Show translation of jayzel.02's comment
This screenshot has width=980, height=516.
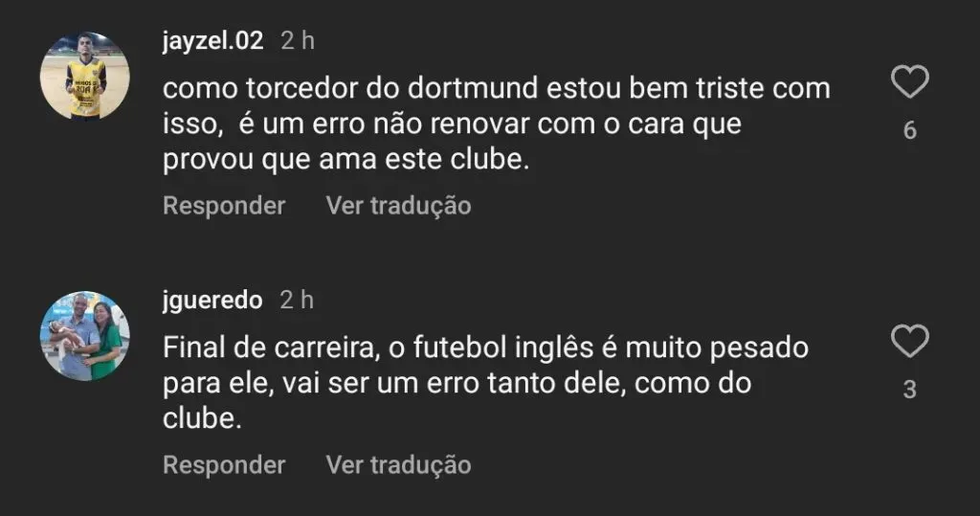point(398,206)
